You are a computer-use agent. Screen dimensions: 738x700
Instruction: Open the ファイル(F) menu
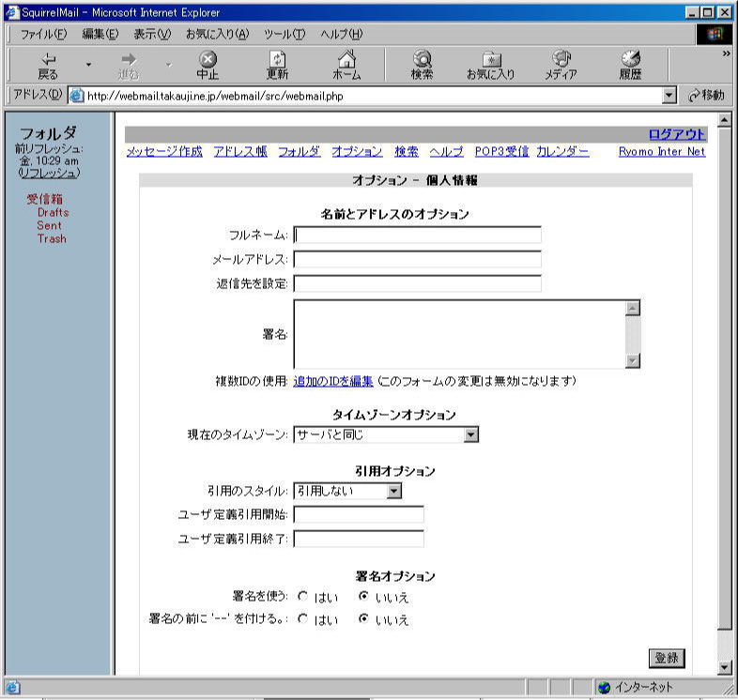[x=43, y=34]
